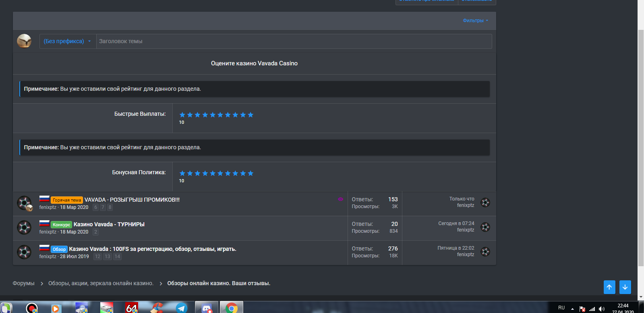Click last-poster avatar in Только что row

485,202
